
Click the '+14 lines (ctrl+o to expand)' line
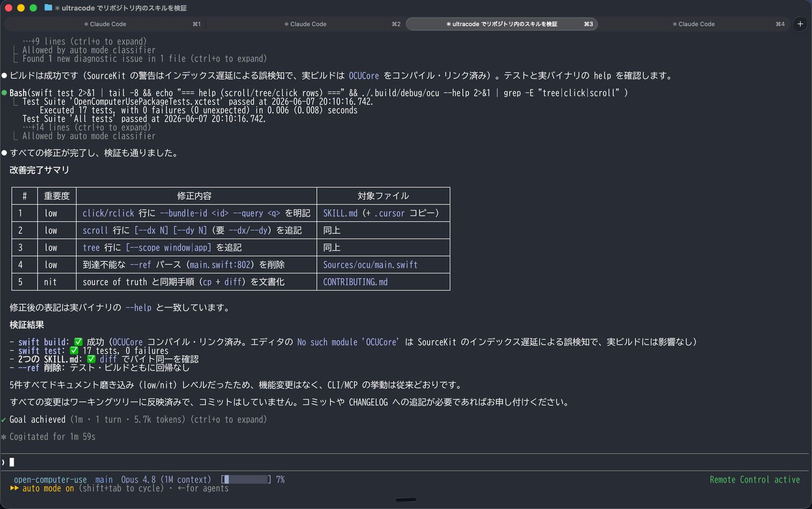coord(86,127)
